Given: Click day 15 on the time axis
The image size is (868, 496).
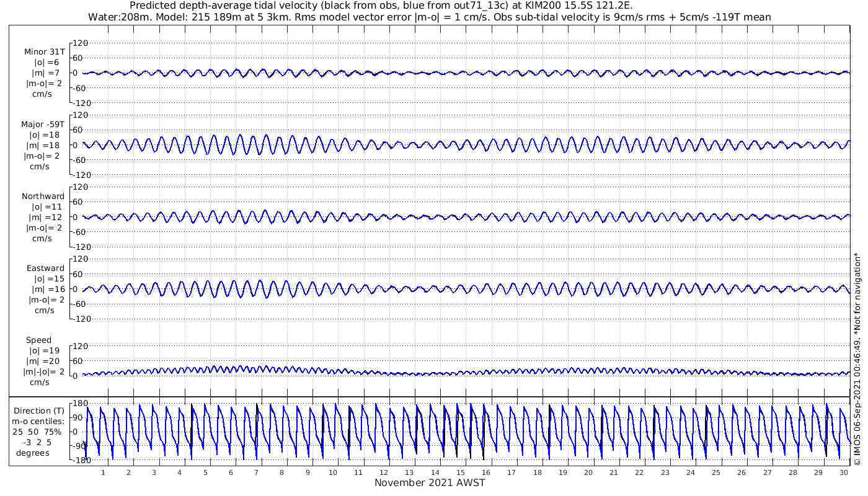Looking at the screenshot, I should pyautogui.click(x=461, y=472).
